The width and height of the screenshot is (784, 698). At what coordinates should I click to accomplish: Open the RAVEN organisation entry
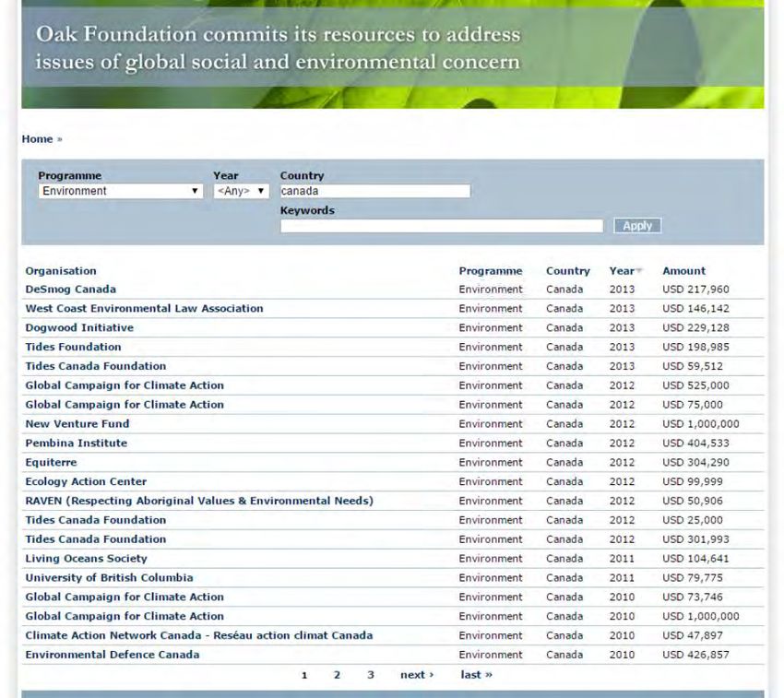[199, 501]
